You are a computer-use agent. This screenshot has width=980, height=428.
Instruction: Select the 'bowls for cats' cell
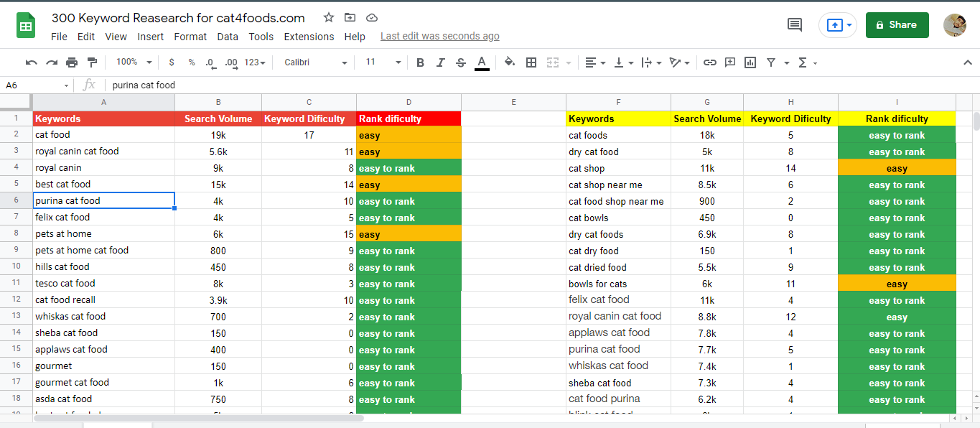618,284
